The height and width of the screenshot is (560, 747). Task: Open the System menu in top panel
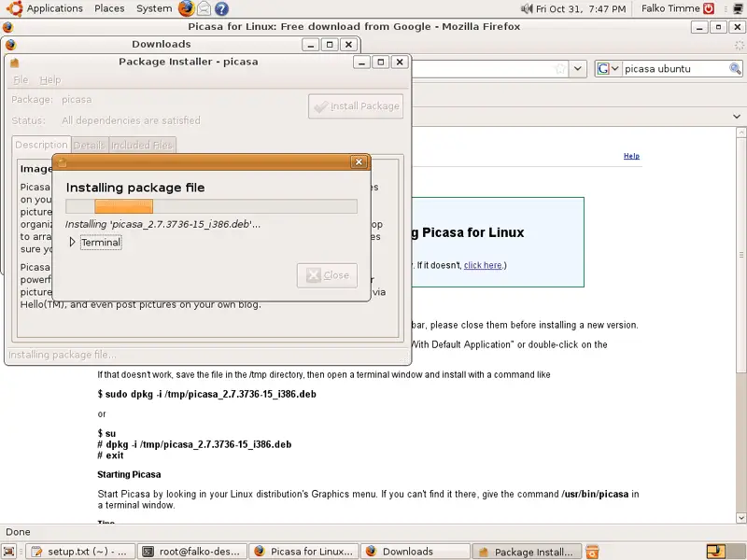pos(154,8)
